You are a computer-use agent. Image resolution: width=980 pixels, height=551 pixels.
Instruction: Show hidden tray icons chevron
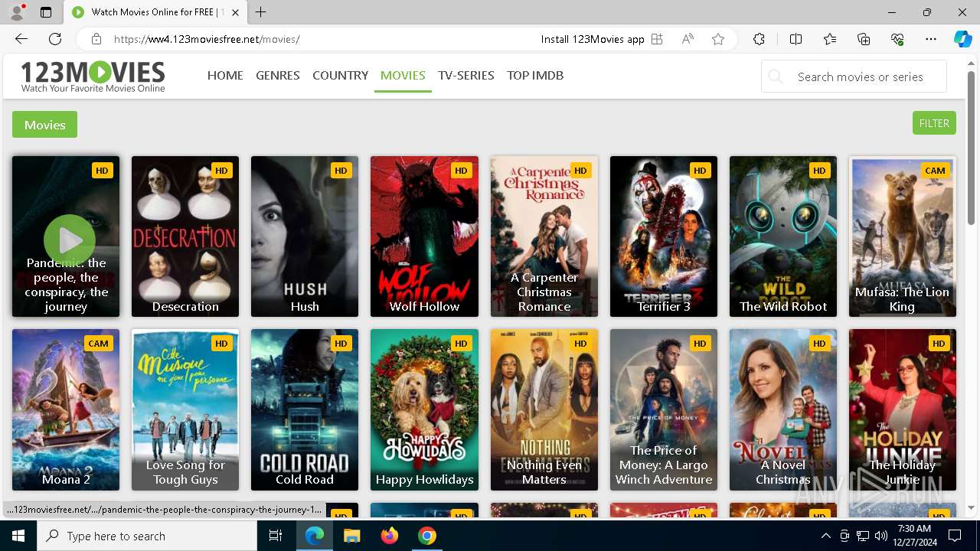coord(825,536)
